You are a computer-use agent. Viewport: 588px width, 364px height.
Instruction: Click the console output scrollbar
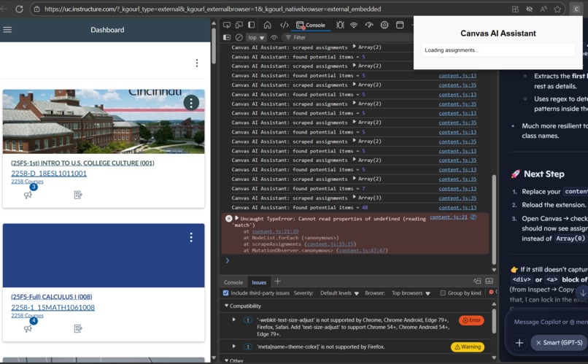(x=494, y=220)
